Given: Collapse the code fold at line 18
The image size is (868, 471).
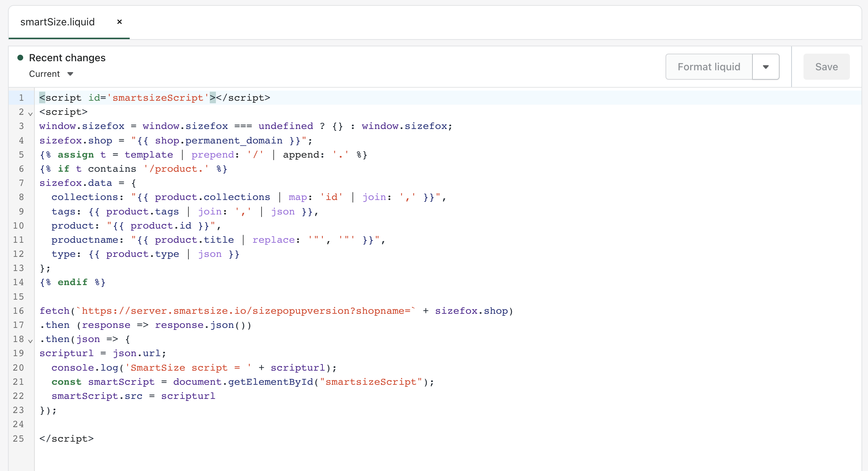Looking at the screenshot, I should tap(30, 341).
